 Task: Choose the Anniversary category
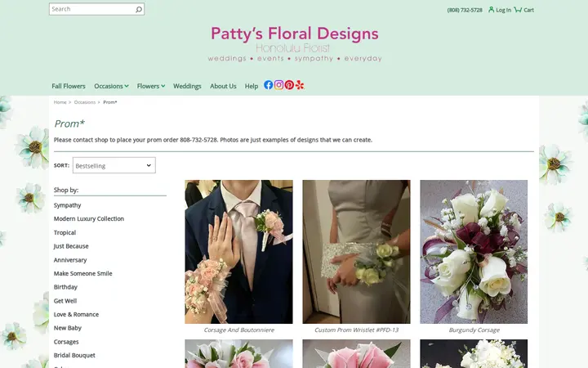coord(70,260)
